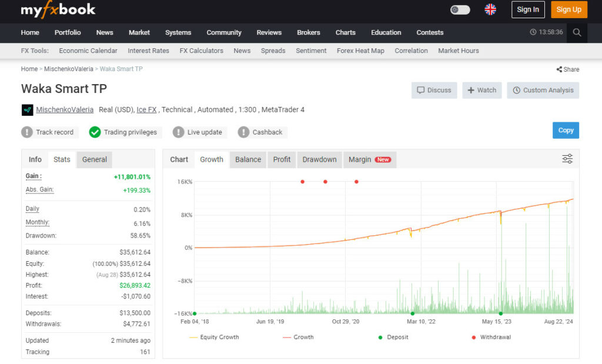Click the first red withdrawal marker on chart
The width and height of the screenshot is (602, 364).
tap(303, 182)
